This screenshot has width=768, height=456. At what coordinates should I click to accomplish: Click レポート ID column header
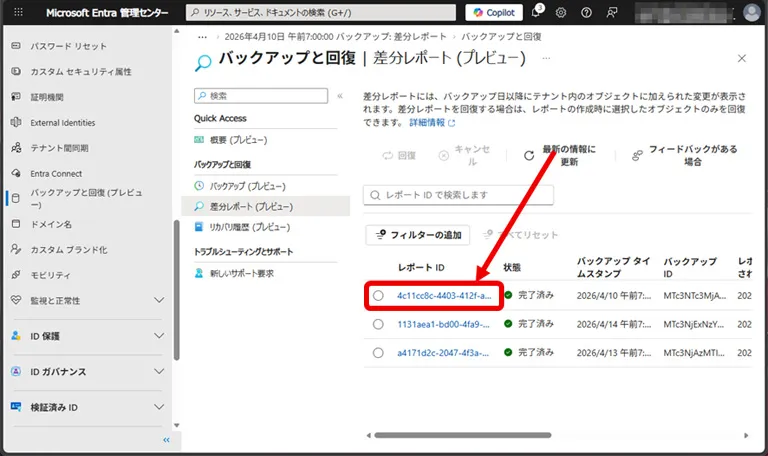[x=421, y=267]
